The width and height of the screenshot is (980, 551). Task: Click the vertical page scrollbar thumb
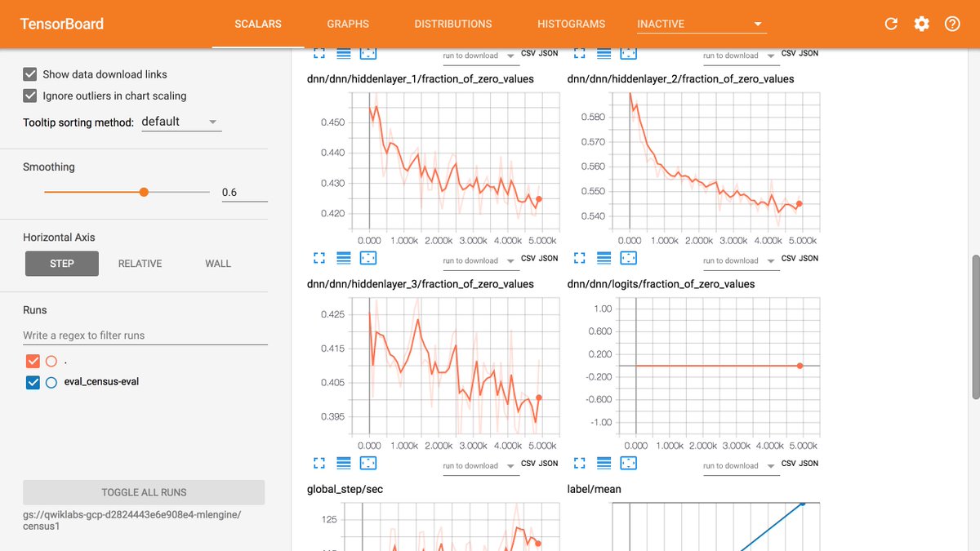[x=975, y=327]
